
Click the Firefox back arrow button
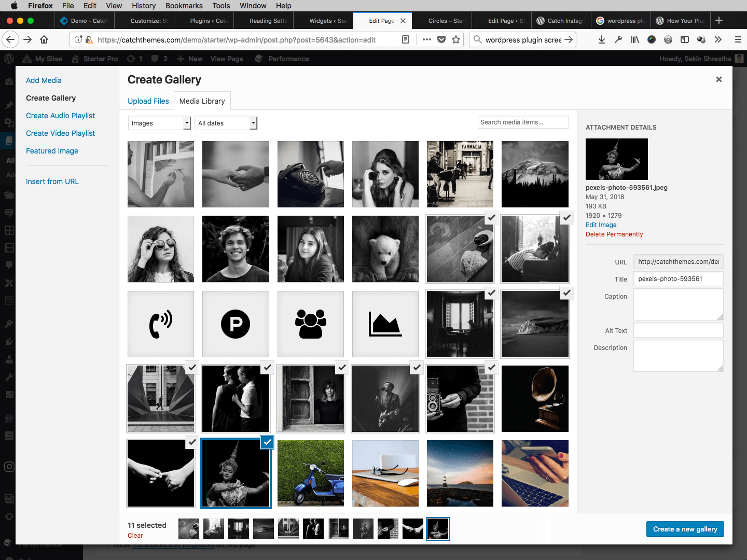pyautogui.click(x=10, y=39)
